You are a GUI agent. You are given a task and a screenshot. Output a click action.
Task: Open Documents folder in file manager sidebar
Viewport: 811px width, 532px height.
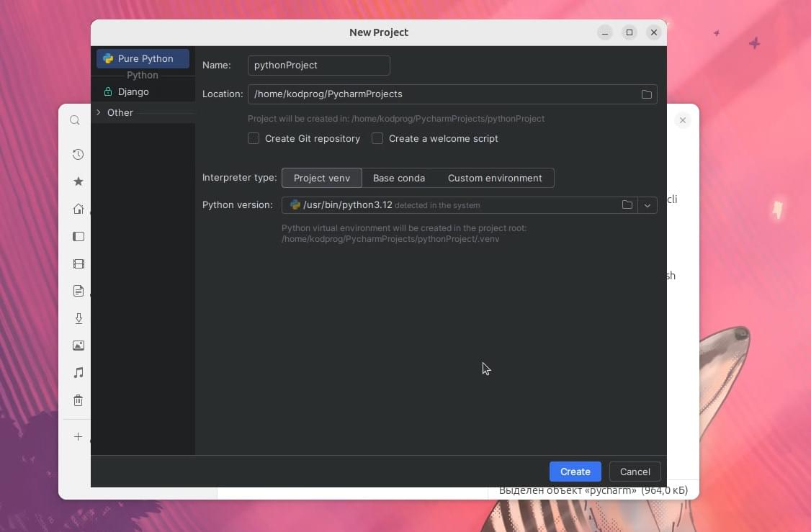click(78, 291)
